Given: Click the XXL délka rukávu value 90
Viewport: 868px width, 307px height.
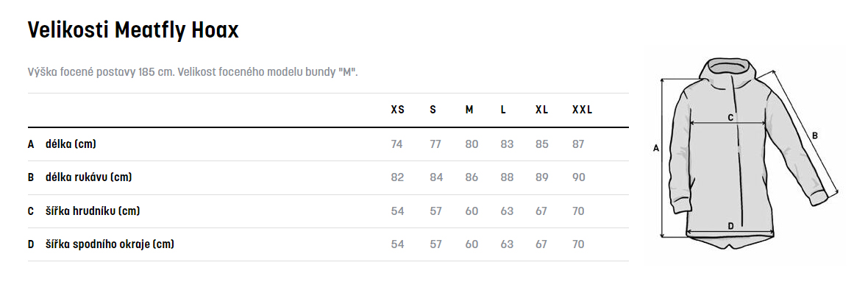Looking at the screenshot, I should tap(578, 177).
